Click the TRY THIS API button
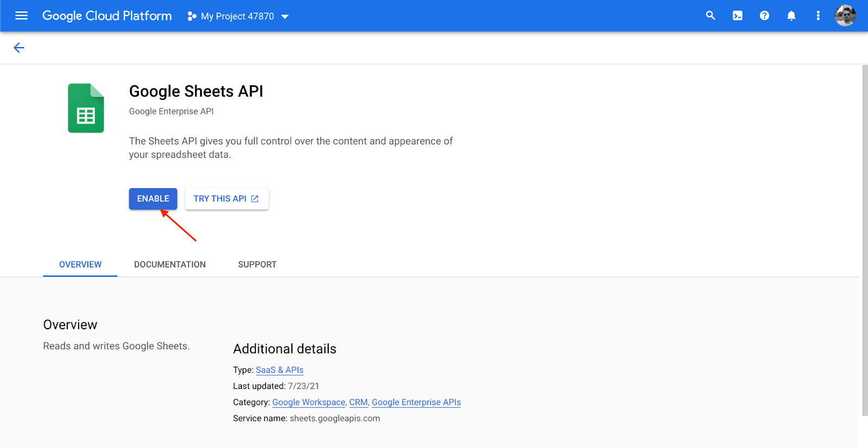The image size is (868, 448). click(x=227, y=199)
